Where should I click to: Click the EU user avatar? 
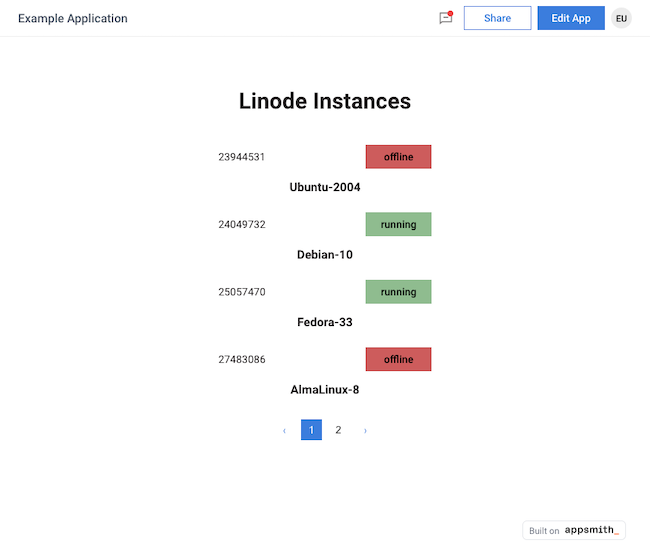[621, 18]
